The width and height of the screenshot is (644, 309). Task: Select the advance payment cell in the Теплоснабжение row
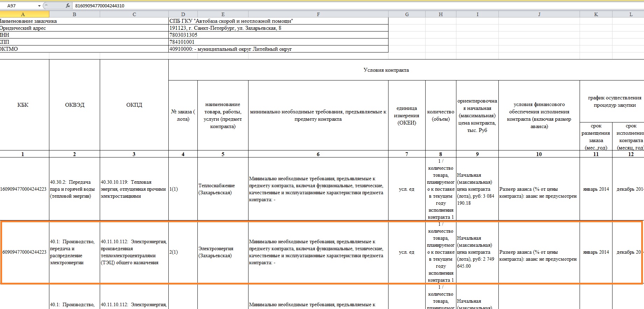pyautogui.click(x=539, y=189)
